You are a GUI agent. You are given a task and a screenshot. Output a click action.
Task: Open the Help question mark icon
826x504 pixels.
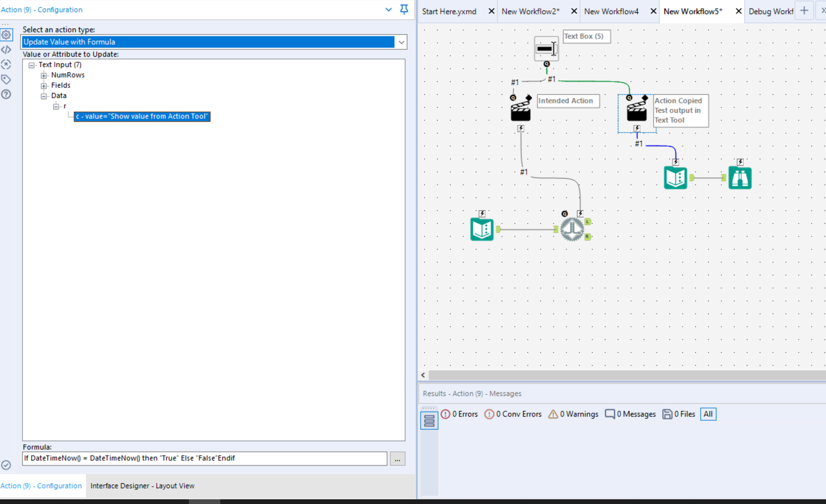pyautogui.click(x=6, y=95)
